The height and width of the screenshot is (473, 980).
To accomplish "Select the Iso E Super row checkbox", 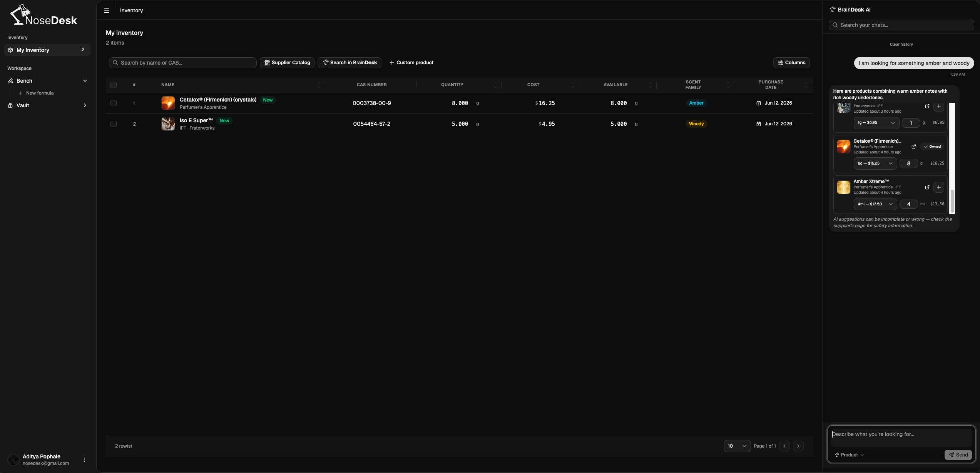I will coord(114,124).
